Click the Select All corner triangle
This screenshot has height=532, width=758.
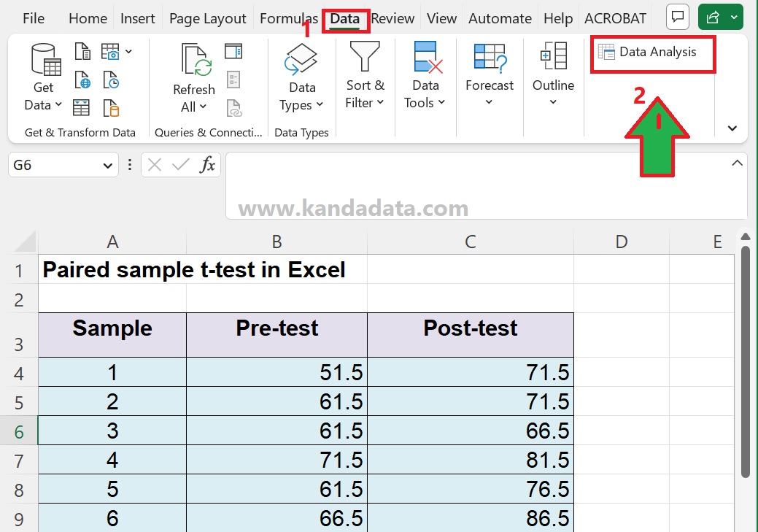25,242
